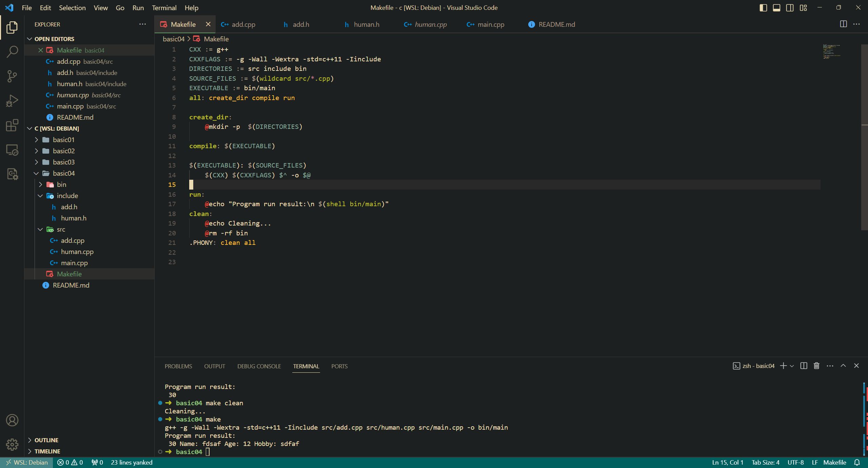The image size is (868, 468).
Task: Expand the basic01 folder
Action: (x=63, y=140)
